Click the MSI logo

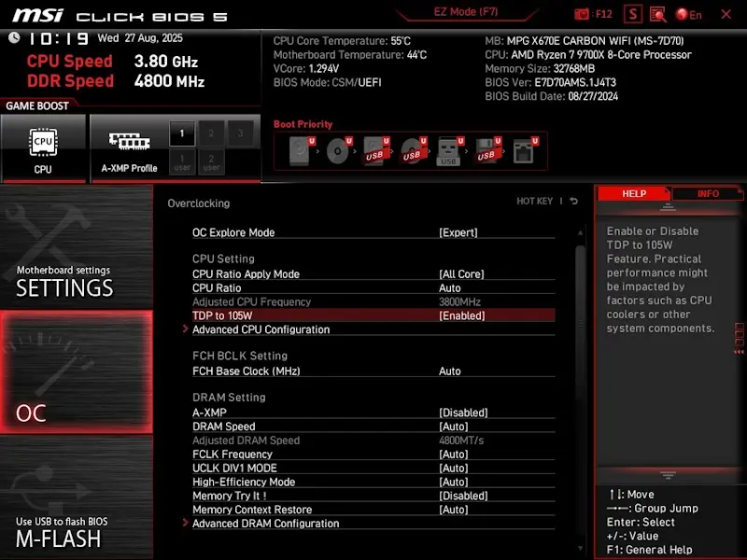[x=37, y=15]
